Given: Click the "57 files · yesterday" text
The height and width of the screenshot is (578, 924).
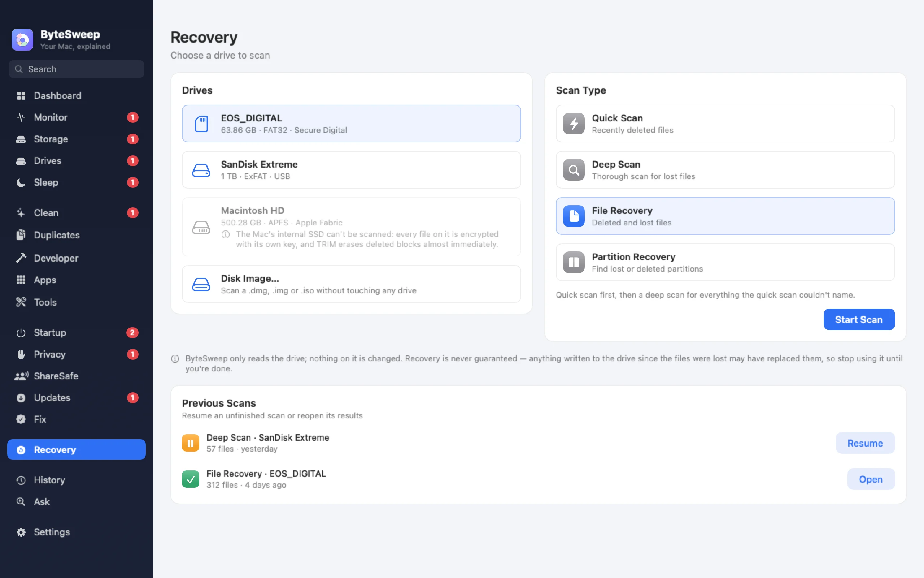Looking at the screenshot, I should coord(242,449).
